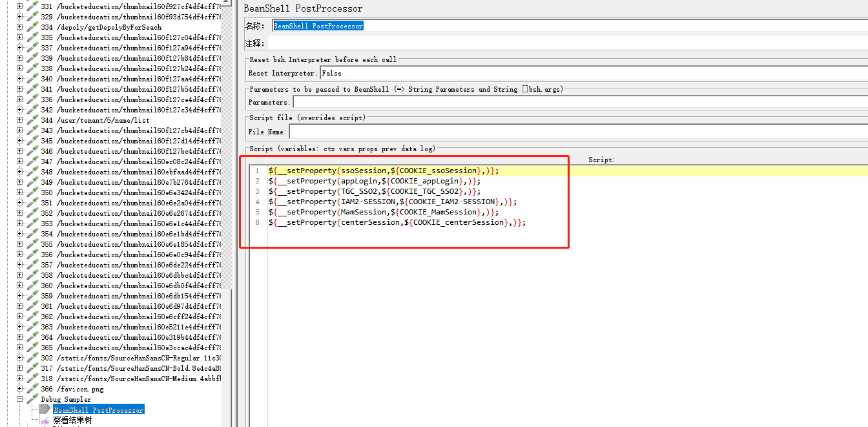
Task: Click sampler icon for request 348
Action: 32,172
